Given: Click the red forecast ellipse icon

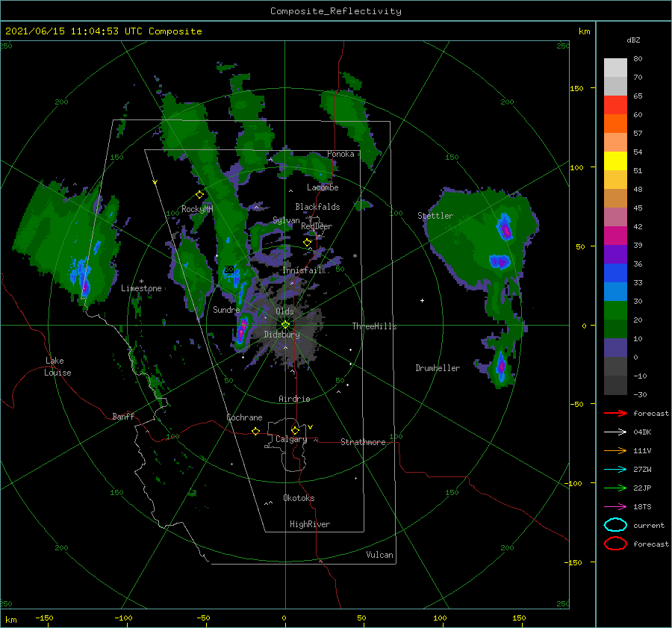Looking at the screenshot, I should (615, 544).
